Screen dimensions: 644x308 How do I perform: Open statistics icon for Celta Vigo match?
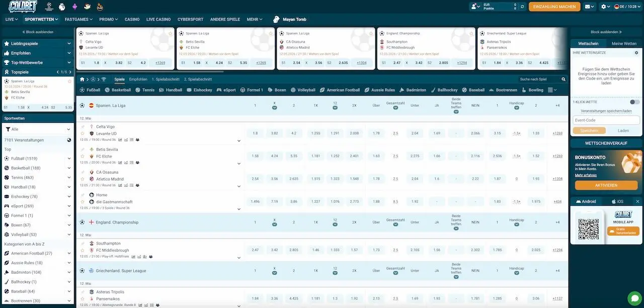coord(120,139)
